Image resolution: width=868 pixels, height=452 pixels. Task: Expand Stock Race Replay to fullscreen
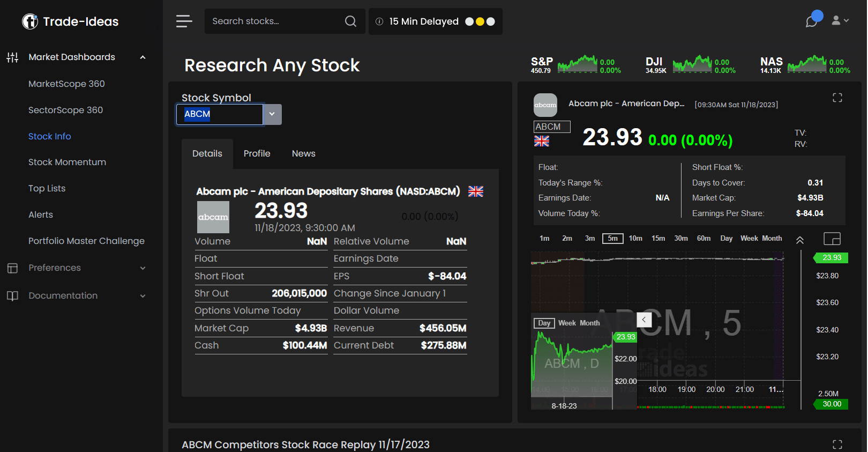(x=837, y=444)
